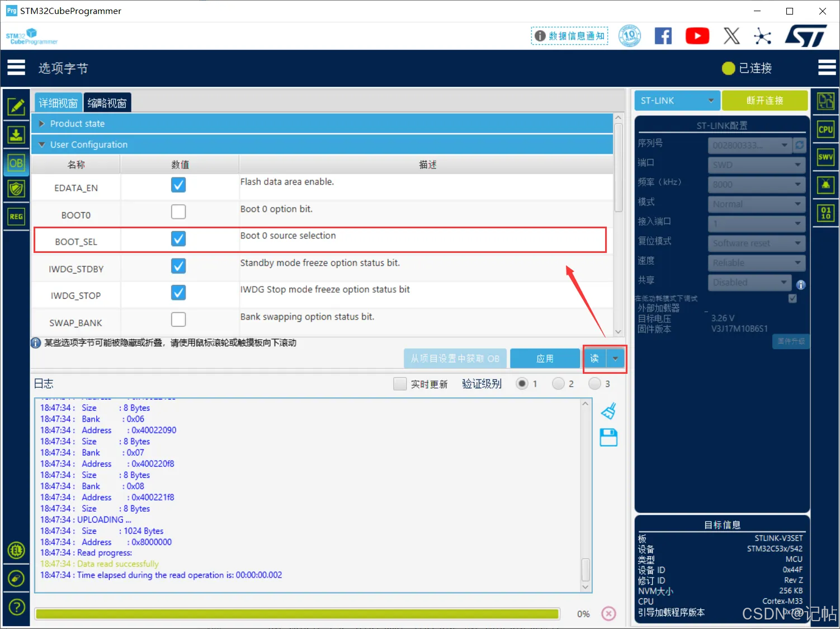Collapse the User Configuration section
The width and height of the screenshot is (840, 629).
coord(322,144)
